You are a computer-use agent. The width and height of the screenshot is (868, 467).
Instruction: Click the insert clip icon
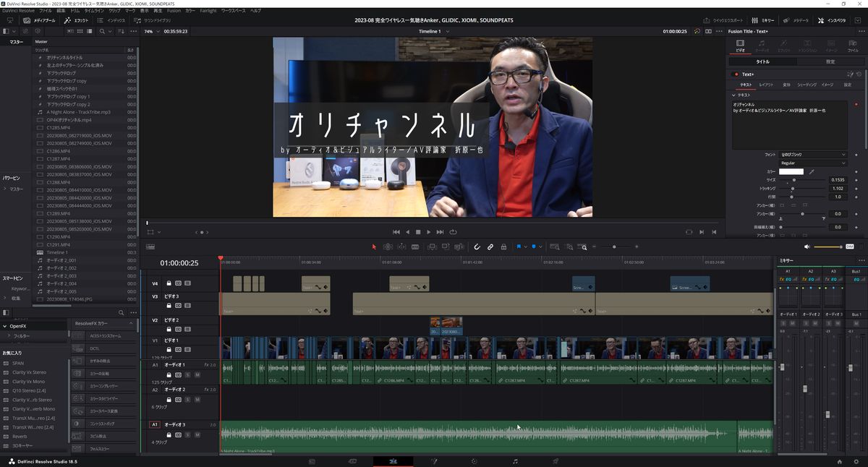click(x=432, y=247)
